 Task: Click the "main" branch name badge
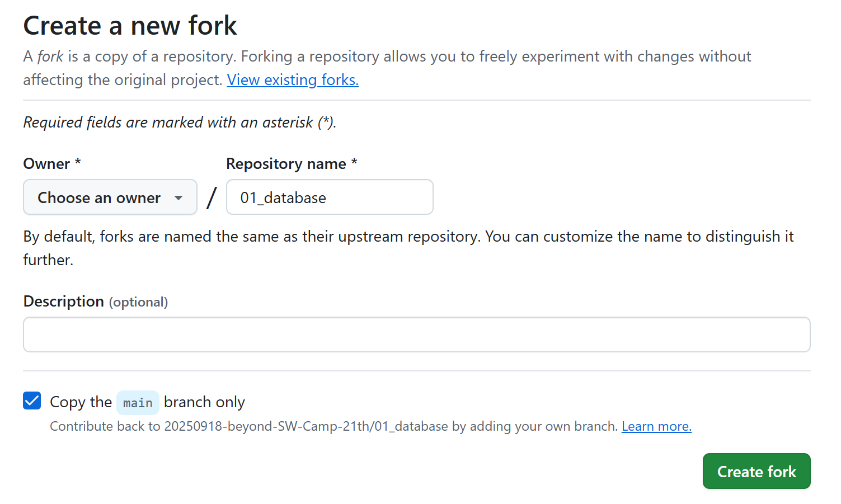click(x=138, y=403)
